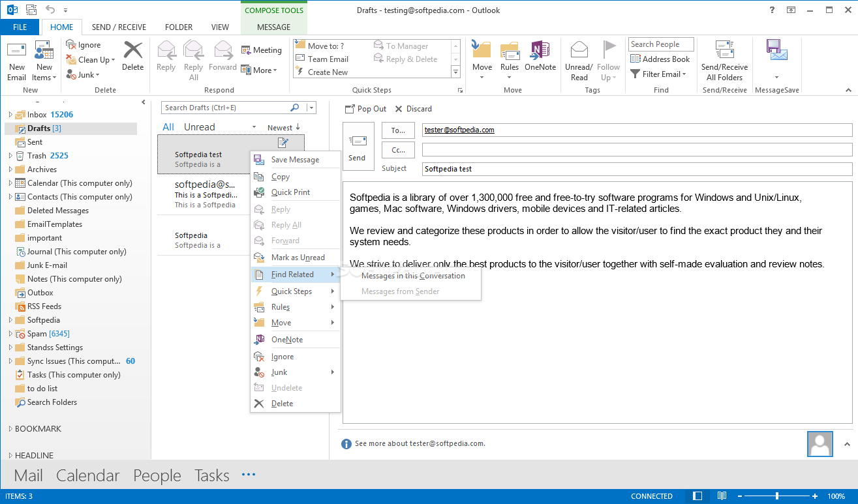Click zoom out minus button

[739, 496]
